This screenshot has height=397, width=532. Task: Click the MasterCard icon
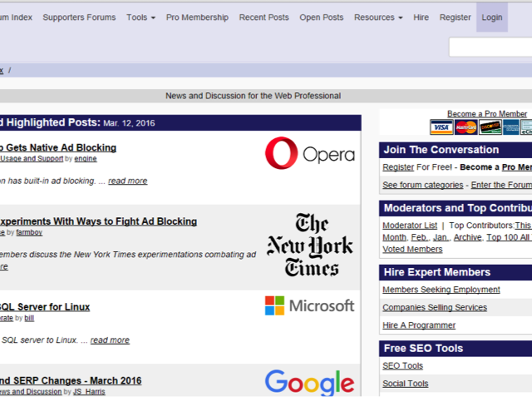pyautogui.click(x=465, y=127)
